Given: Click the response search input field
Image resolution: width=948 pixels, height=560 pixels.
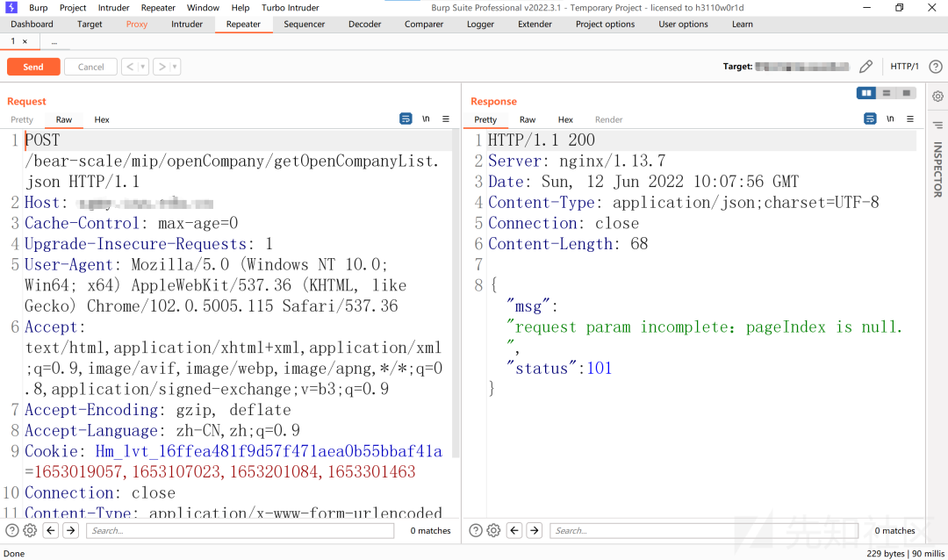Looking at the screenshot, I should coord(704,530).
